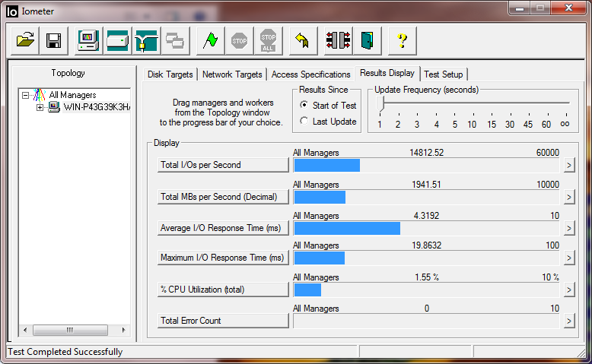Switch to the Disk Targets tab
592x364 pixels.
[170, 74]
